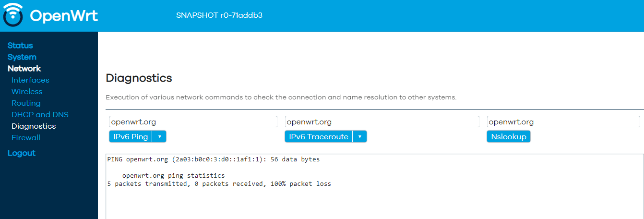
Task: Log out via the Logout link
Action: (22, 153)
